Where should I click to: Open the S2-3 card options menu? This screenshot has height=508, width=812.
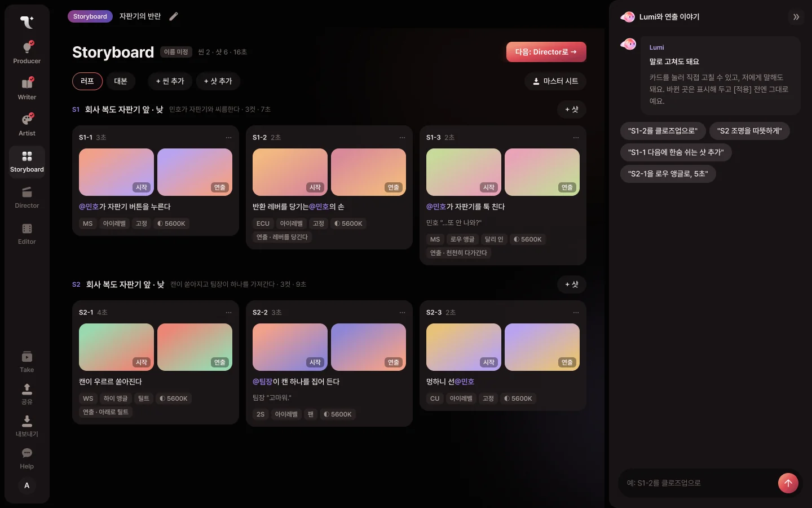pyautogui.click(x=576, y=313)
